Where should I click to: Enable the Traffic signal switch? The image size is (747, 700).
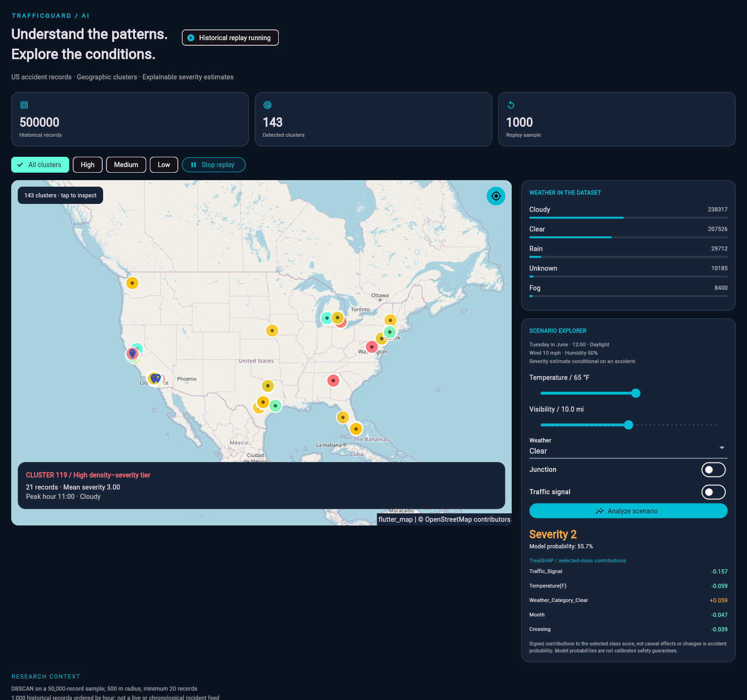point(713,492)
